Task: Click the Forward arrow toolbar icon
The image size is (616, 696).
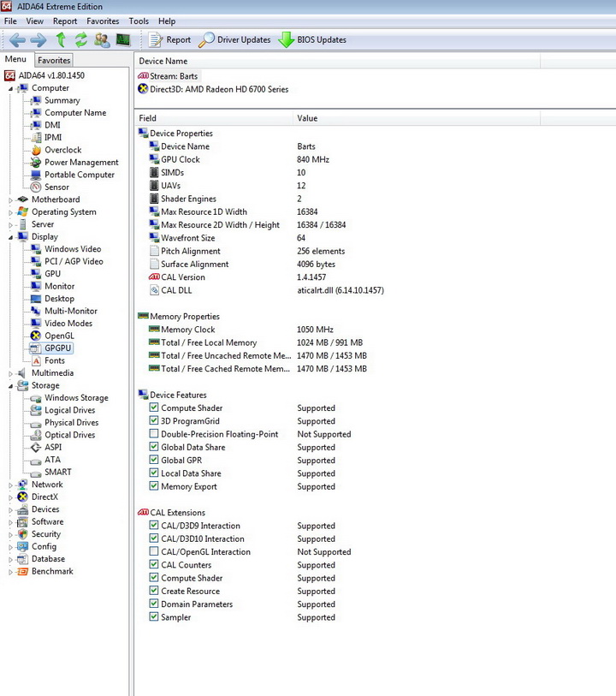Action: click(38, 40)
